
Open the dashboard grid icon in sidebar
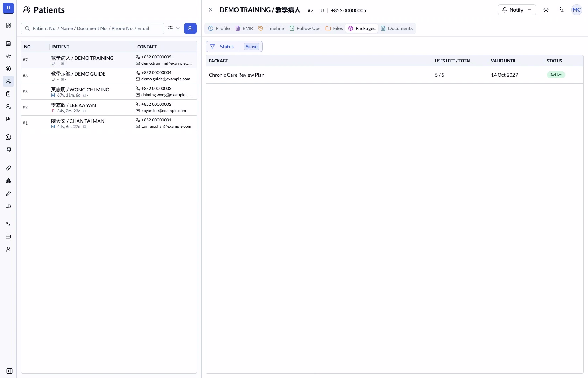[x=8, y=25]
